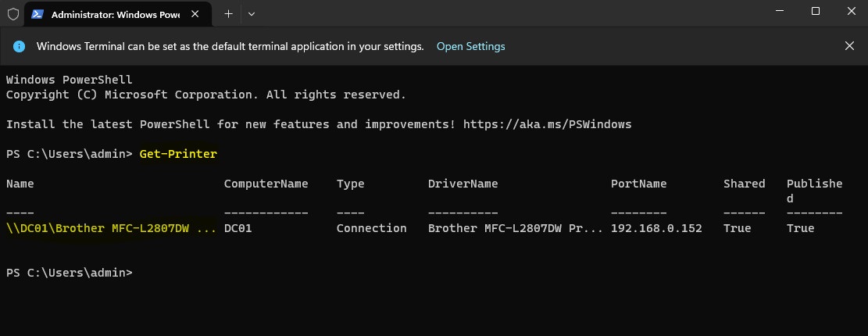The width and height of the screenshot is (868, 336).
Task: Click the DC01 computer name value
Action: tap(238, 228)
